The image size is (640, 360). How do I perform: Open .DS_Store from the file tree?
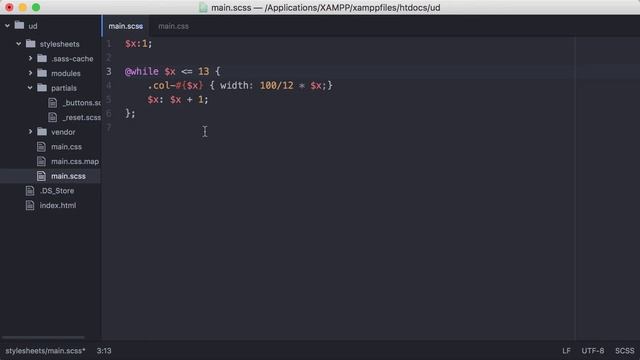click(57, 191)
